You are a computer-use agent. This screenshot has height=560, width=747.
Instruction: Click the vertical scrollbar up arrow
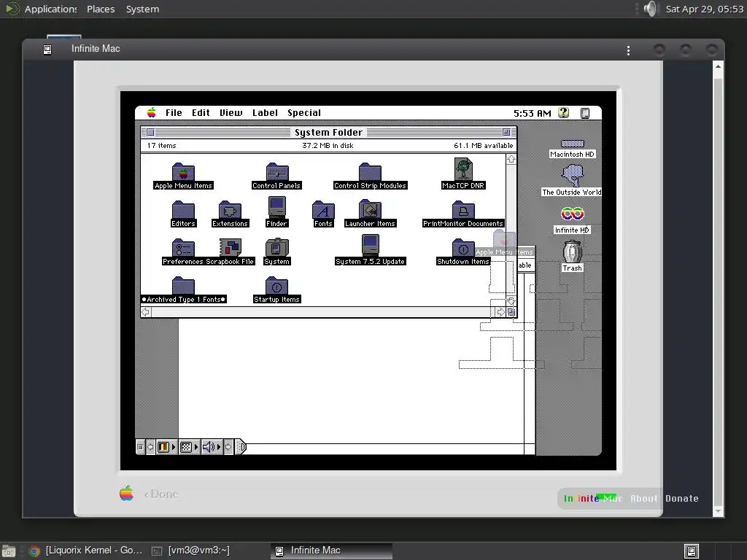511,159
